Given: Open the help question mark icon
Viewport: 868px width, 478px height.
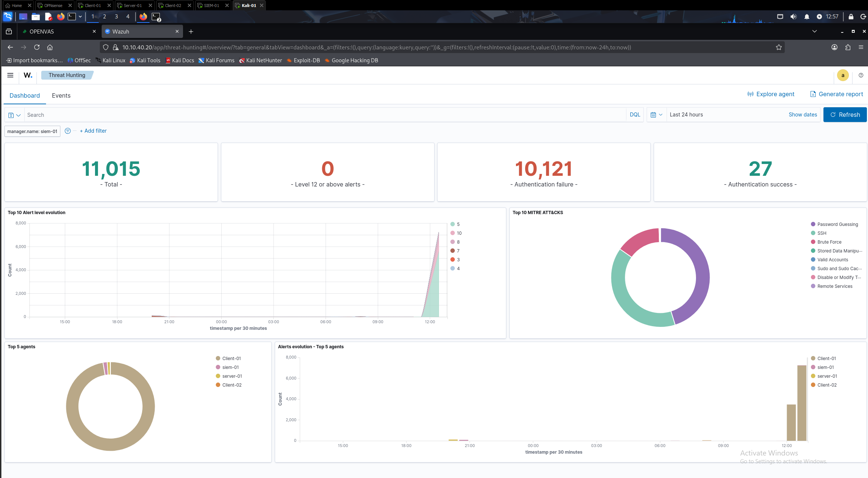Looking at the screenshot, I should coord(861,75).
